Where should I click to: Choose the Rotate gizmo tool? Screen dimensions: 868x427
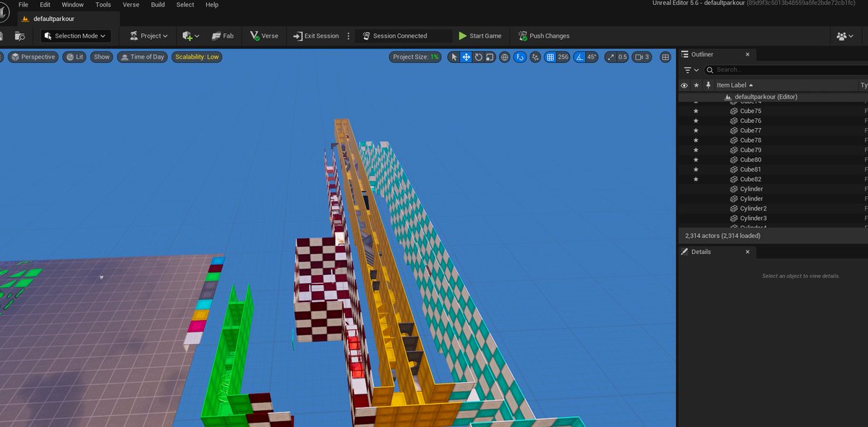[x=478, y=56]
